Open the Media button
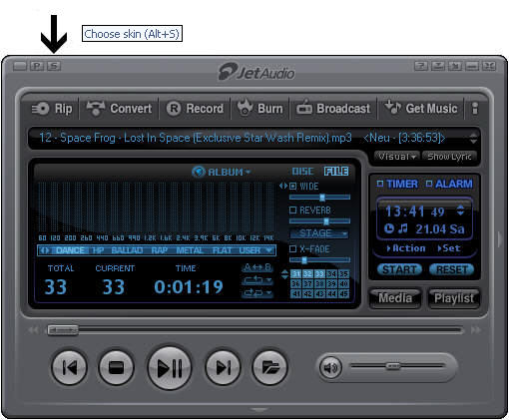 pyautogui.click(x=395, y=298)
